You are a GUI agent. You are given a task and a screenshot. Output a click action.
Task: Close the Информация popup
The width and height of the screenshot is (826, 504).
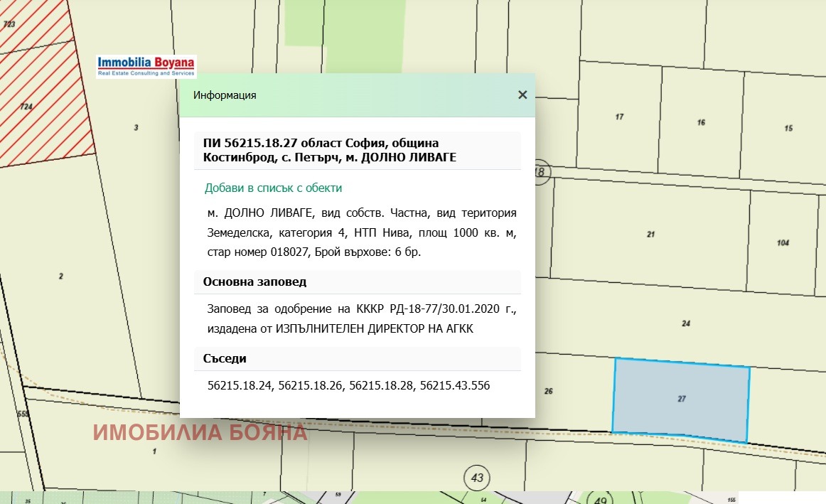click(522, 95)
